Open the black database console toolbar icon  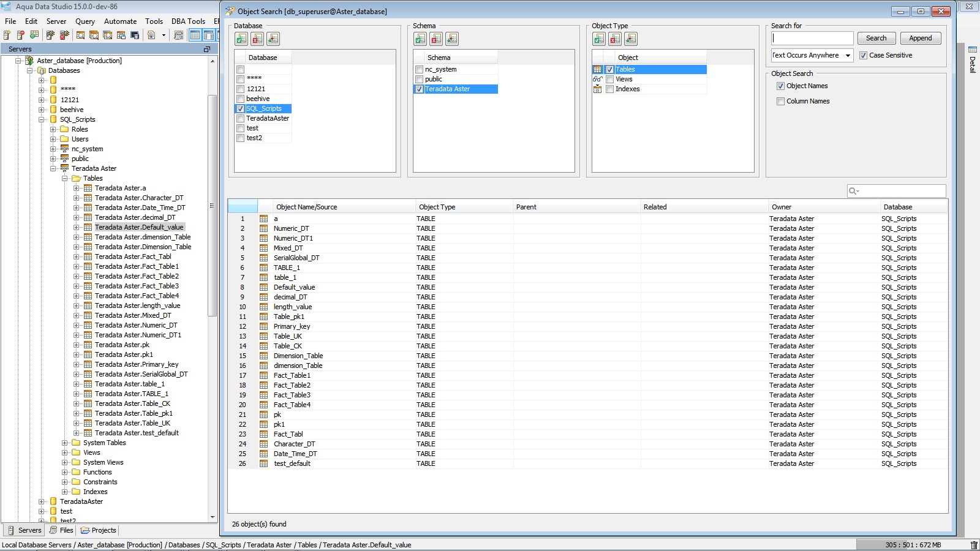coord(135,35)
